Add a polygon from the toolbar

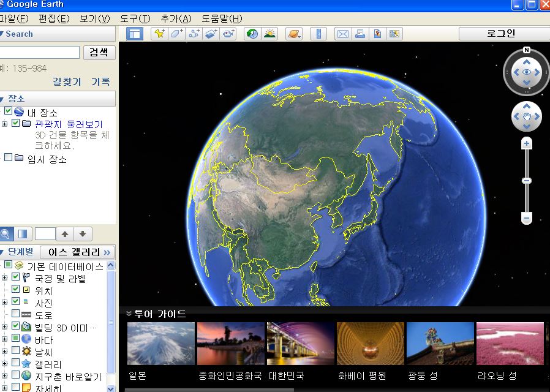[x=176, y=34]
